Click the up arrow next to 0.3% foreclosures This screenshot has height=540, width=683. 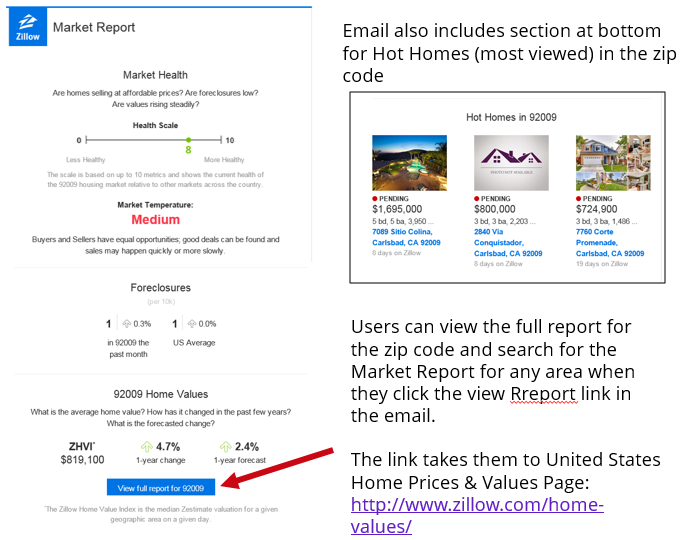tap(127, 324)
